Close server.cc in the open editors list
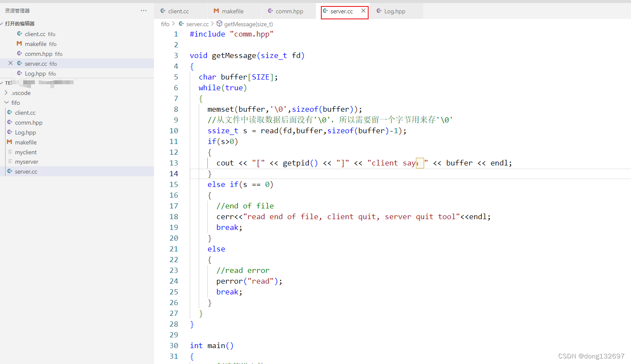This screenshot has height=364, width=631. point(10,63)
